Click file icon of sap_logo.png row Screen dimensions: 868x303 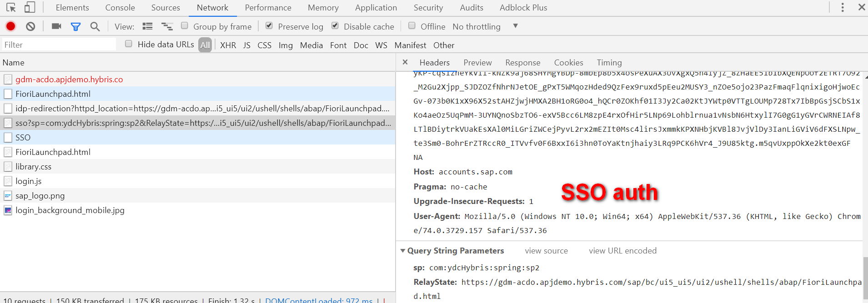(8, 196)
